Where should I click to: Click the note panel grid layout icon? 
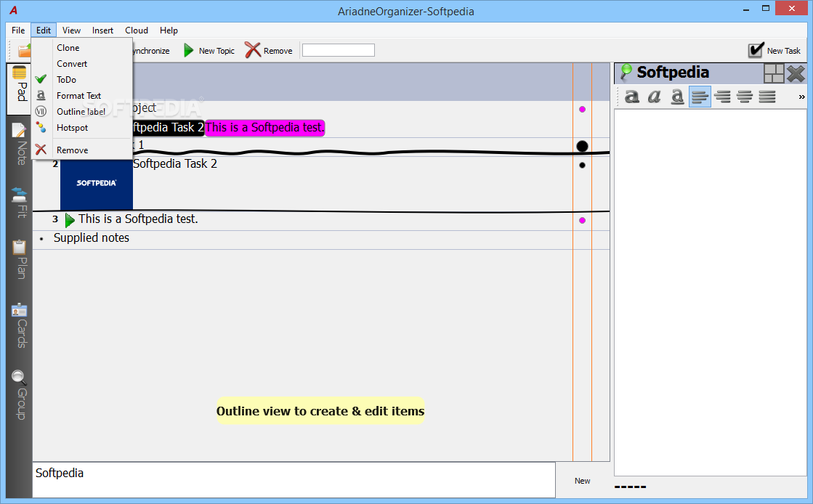point(774,73)
